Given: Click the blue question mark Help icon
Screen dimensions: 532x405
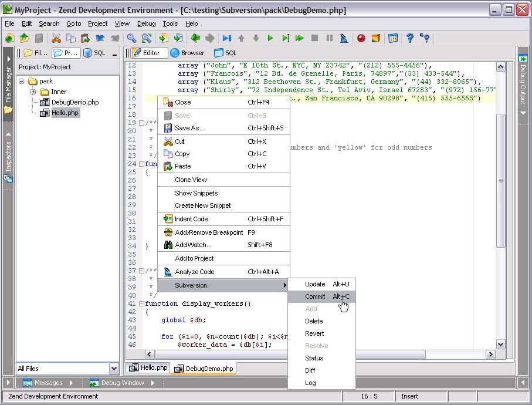Looking at the screenshot, I should coord(409,38).
